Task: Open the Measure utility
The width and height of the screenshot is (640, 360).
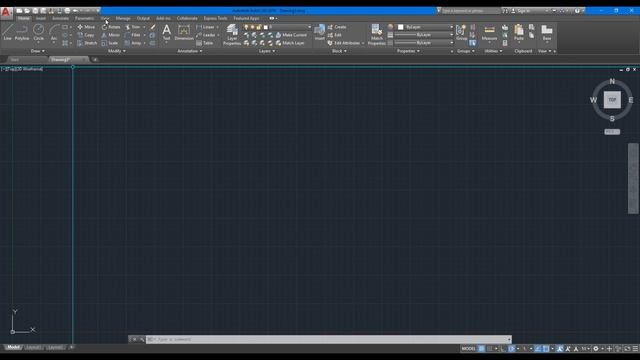Action: 489,32
